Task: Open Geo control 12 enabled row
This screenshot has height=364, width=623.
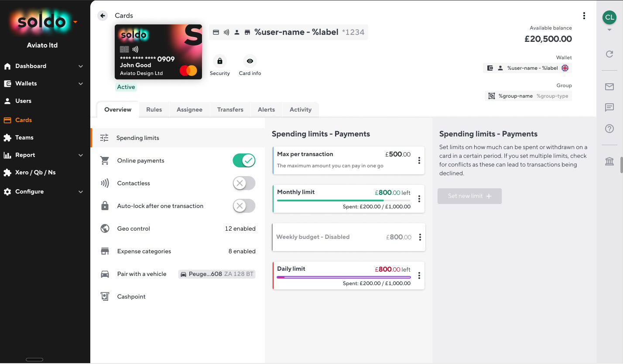Action: [x=178, y=228]
